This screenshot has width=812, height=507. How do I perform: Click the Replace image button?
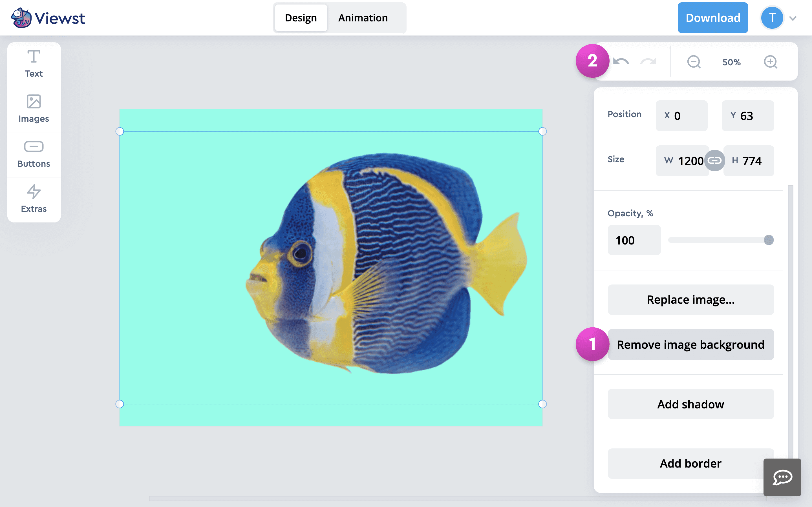pyautogui.click(x=690, y=299)
